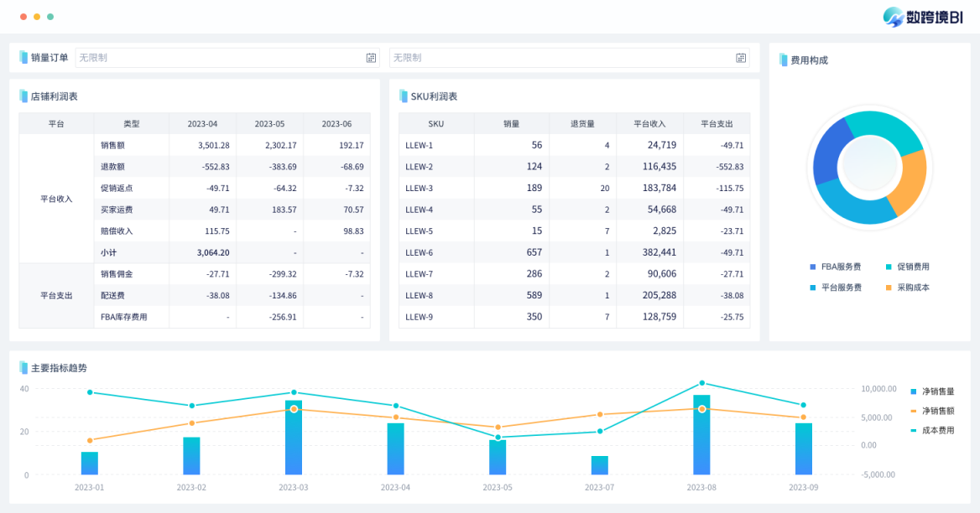Toggle FBA服务费 in the donut legend
This screenshot has height=513, width=980.
coord(836,267)
